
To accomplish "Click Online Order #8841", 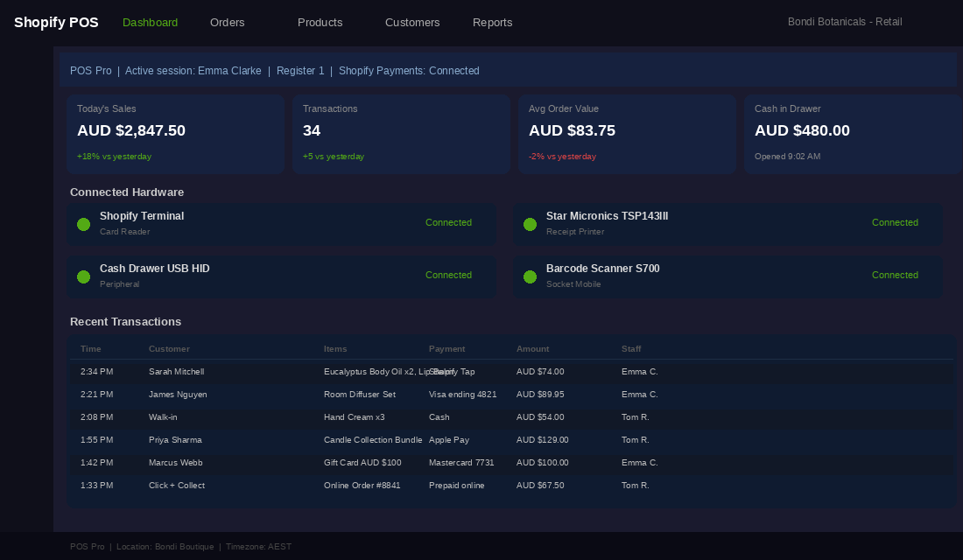I will tap(362, 485).
